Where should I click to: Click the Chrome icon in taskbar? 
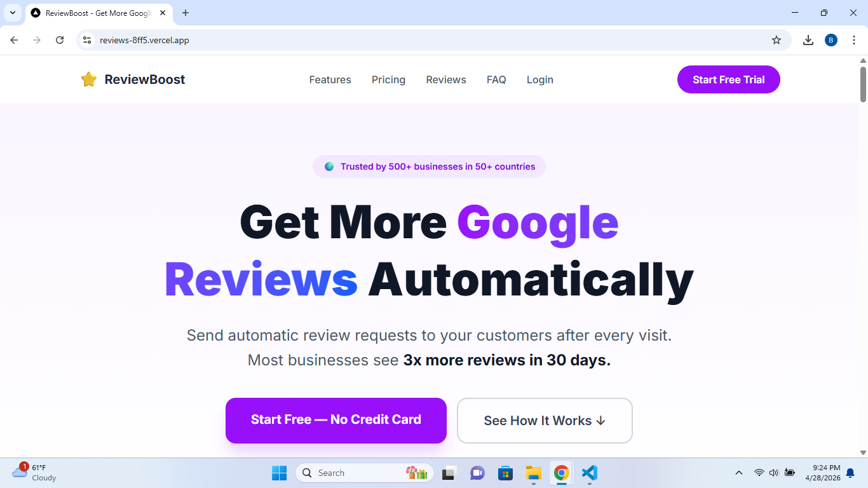561,473
